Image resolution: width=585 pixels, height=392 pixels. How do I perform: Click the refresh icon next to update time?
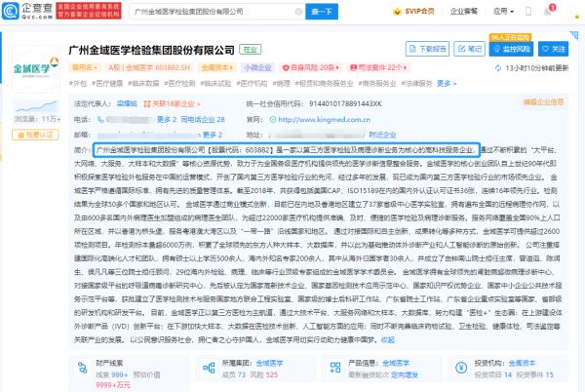pos(497,68)
